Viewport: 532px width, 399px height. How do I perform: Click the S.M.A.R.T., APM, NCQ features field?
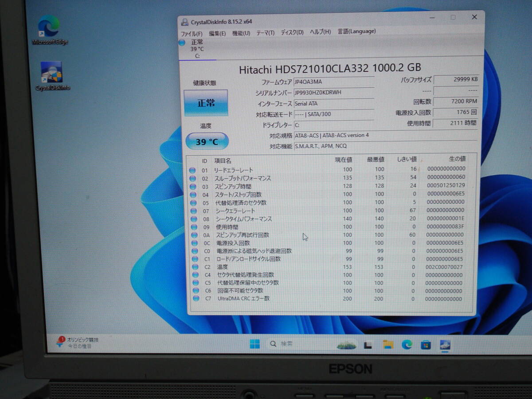click(x=385, y=146)
